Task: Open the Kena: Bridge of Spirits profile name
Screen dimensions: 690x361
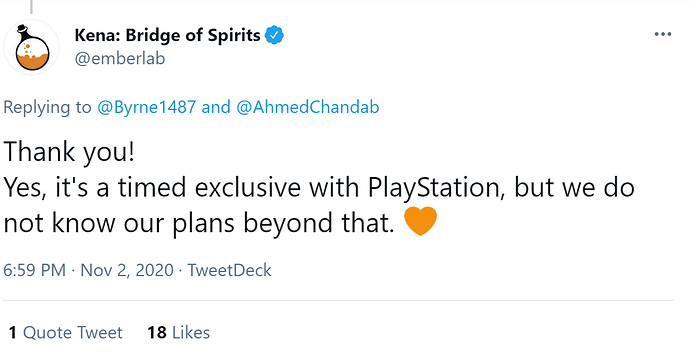Action: click(x=167, y=35)
